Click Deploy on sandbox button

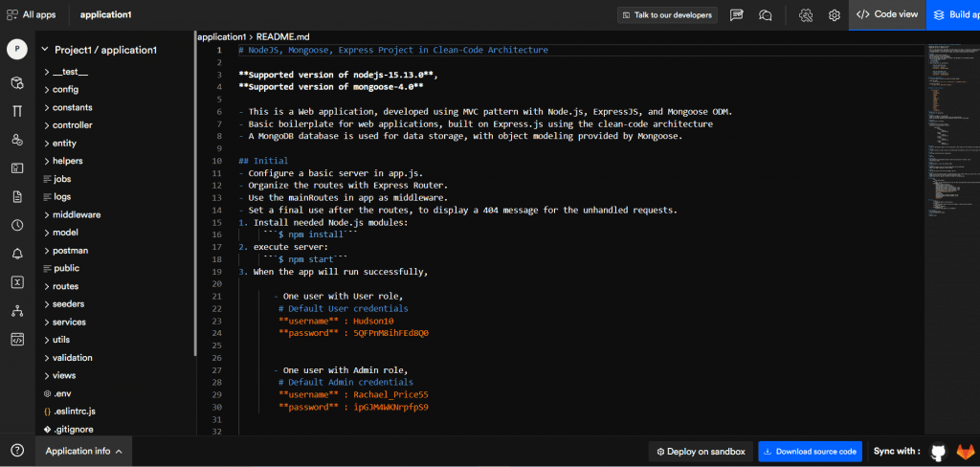(701, 452)
